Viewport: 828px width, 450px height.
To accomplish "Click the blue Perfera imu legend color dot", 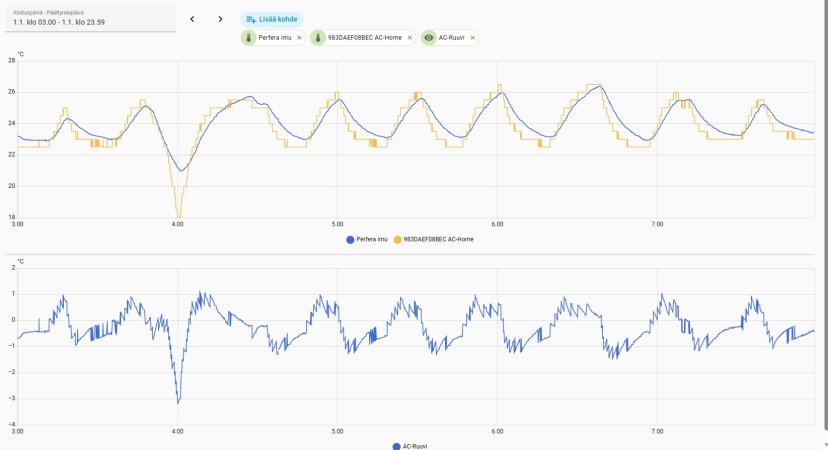I will (x=349, y=239).
